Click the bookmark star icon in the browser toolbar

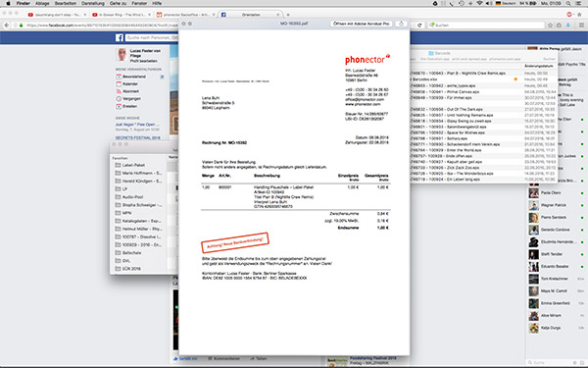pos(550,26)
